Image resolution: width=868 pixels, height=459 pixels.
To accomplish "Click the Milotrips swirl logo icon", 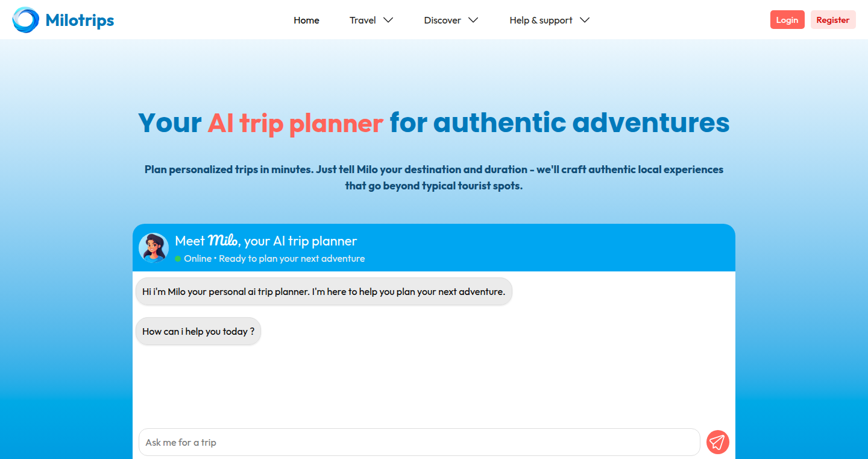I will point(26,20).
